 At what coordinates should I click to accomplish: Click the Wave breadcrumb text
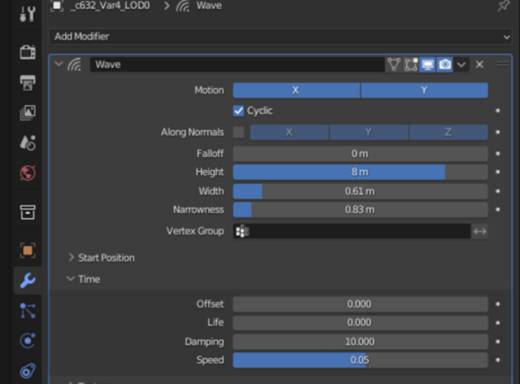pos(209,5)
